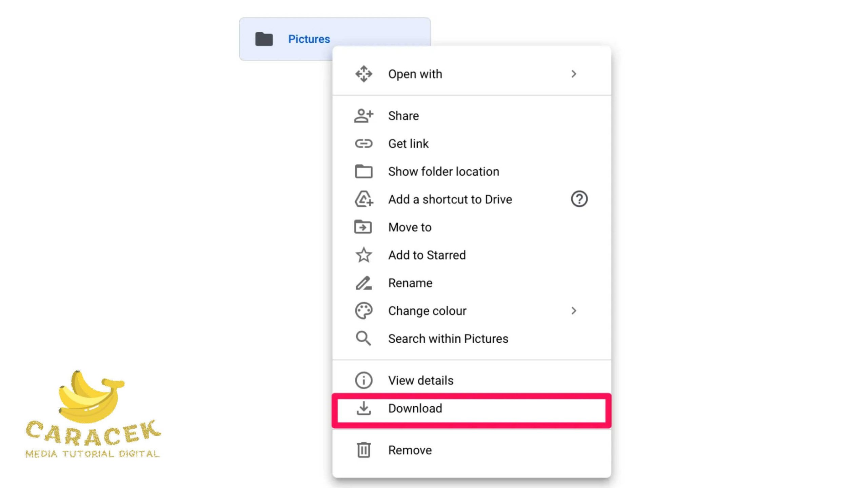Click the Add to Starred star icon
The width and height of the screenshot is (868, 488).
364,255
